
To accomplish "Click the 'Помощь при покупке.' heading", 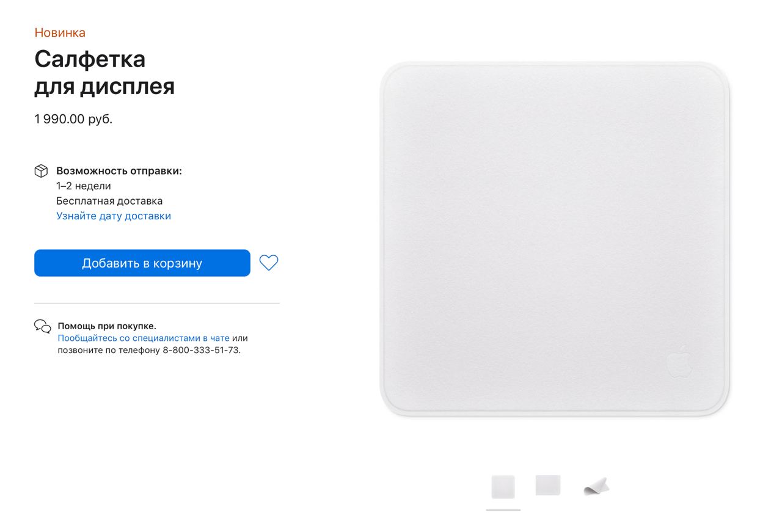I will pos(107,326).
